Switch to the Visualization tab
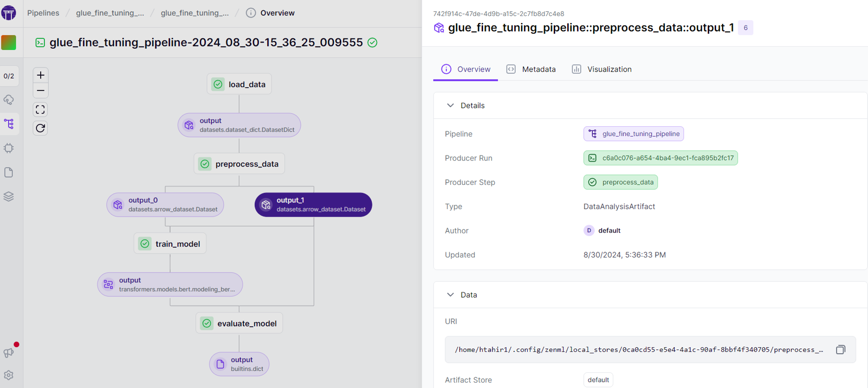 click(x=602, y=69)
